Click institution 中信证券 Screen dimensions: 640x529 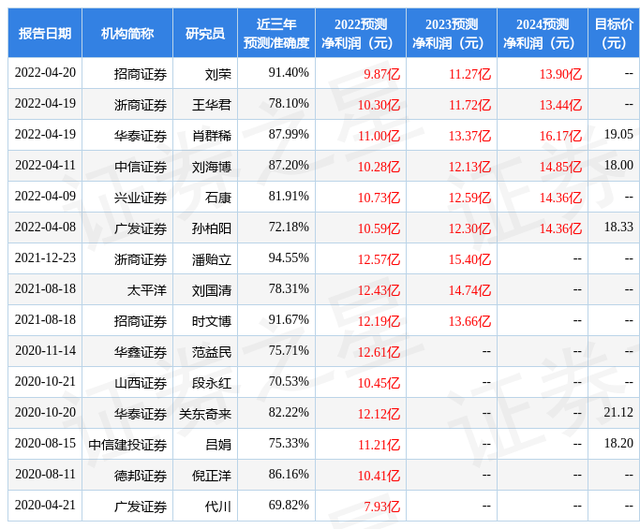pos(140,167)
